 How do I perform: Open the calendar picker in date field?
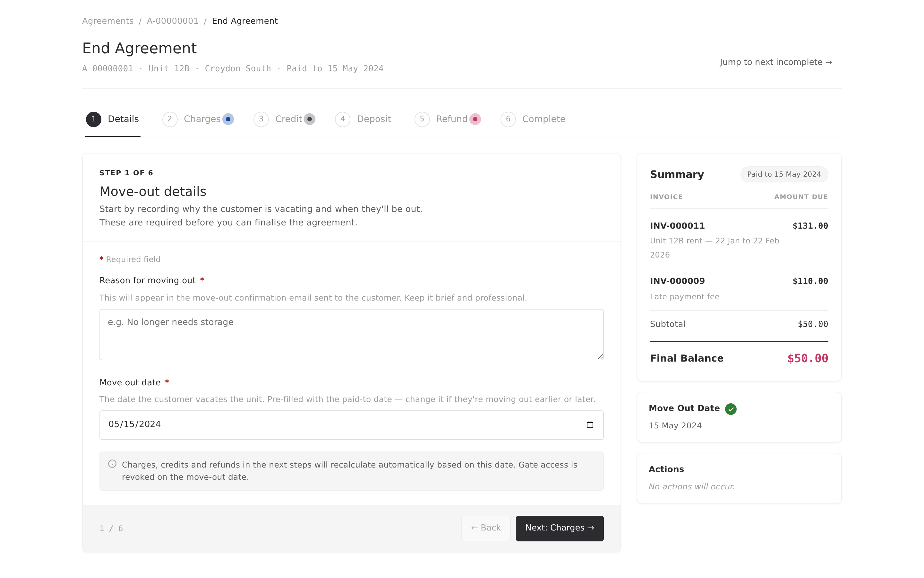coord(589,424)
